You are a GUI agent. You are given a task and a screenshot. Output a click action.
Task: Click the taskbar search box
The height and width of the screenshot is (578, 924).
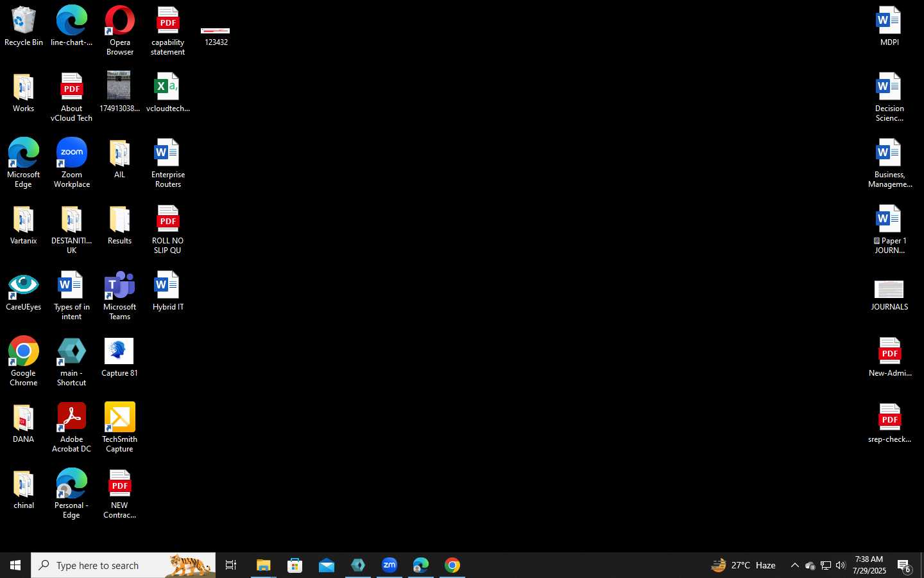click(123, 565)
